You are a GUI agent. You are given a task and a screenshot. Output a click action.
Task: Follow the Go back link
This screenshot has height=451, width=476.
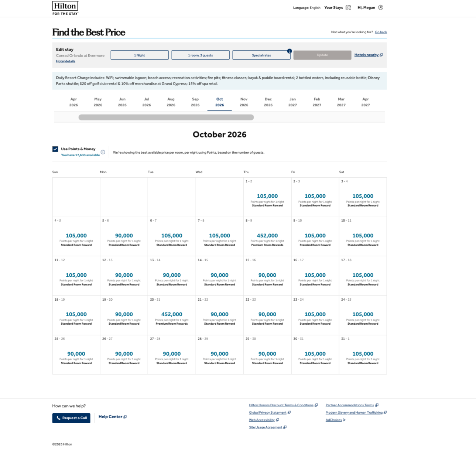(381, 32)
